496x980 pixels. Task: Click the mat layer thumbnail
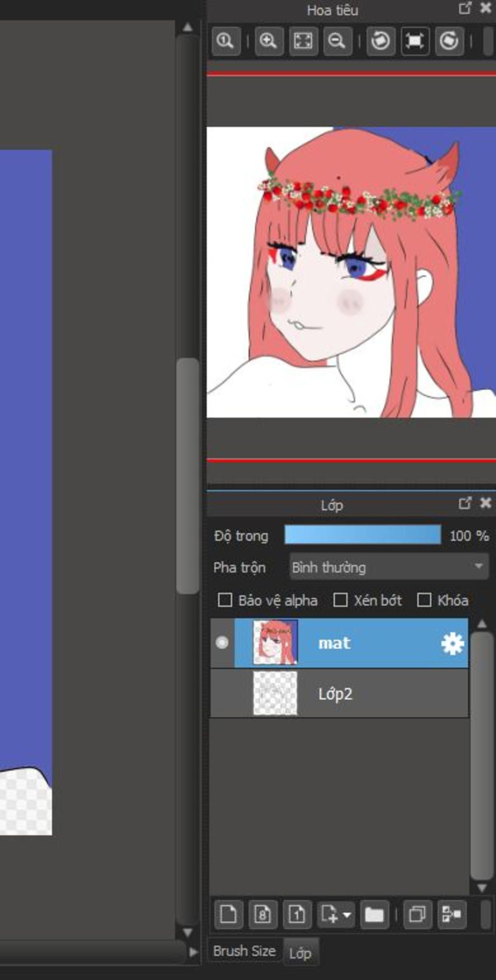275,643
